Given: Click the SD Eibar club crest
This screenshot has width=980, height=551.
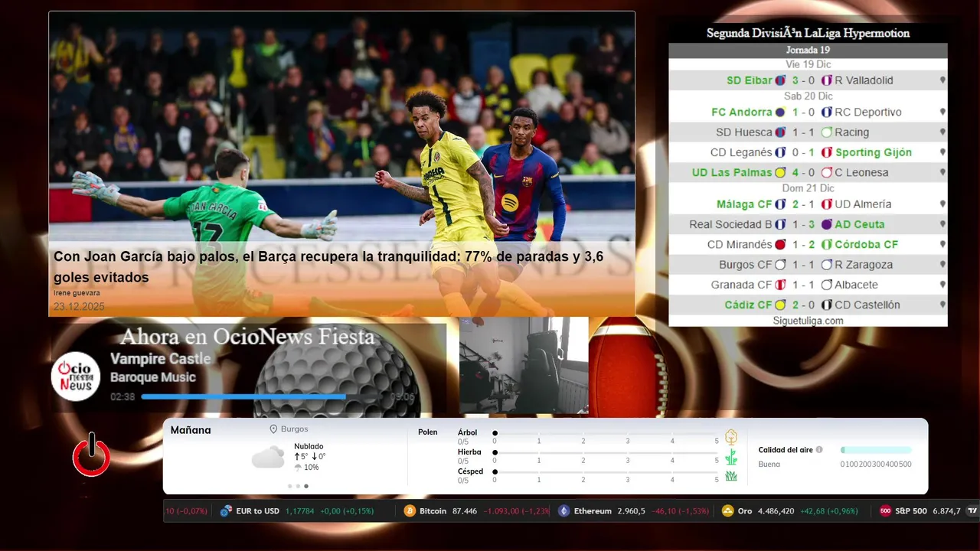Looking at the screenshot, I should coord(780,80).
